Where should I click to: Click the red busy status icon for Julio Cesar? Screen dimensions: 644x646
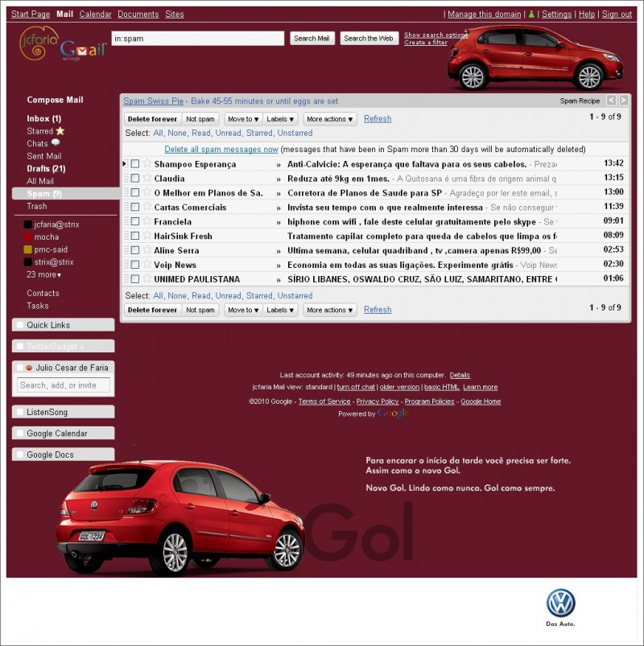pyautogui.click(x=29, y=368)
